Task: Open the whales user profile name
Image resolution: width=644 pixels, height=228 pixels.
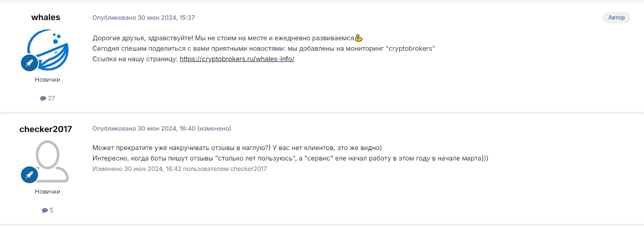Action: pyautogui.click(x=45, y=17)
